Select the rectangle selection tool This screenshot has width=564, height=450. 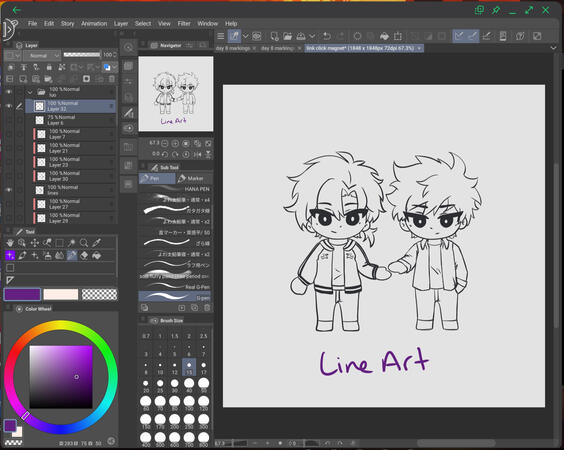click(59, 243)
